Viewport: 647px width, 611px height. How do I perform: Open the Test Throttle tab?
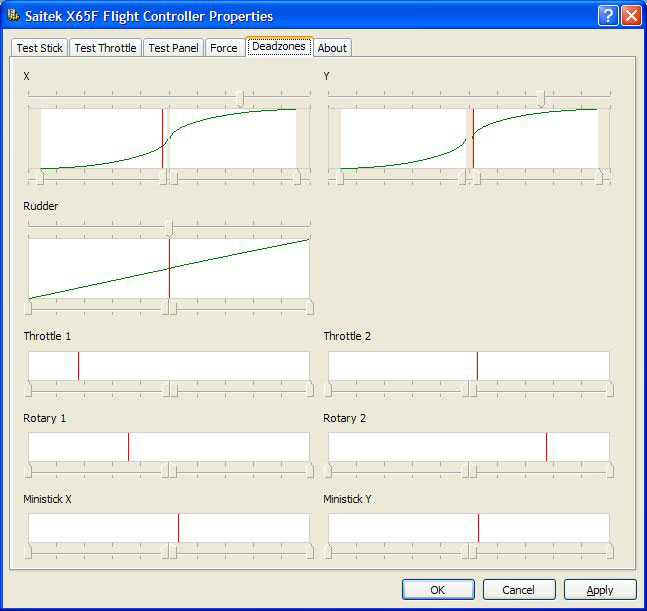tap(105, 48)
